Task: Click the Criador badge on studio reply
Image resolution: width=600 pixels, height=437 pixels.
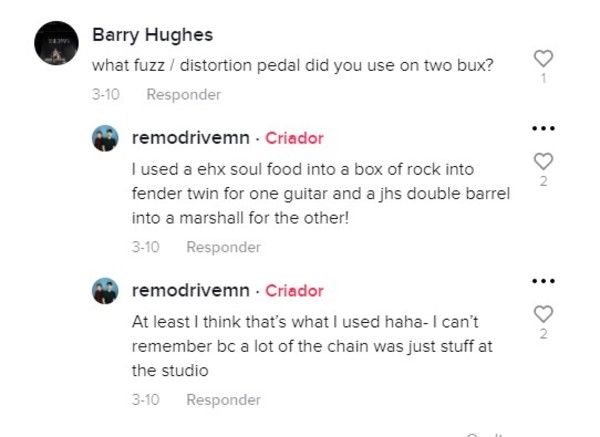Action: [294, 291]
